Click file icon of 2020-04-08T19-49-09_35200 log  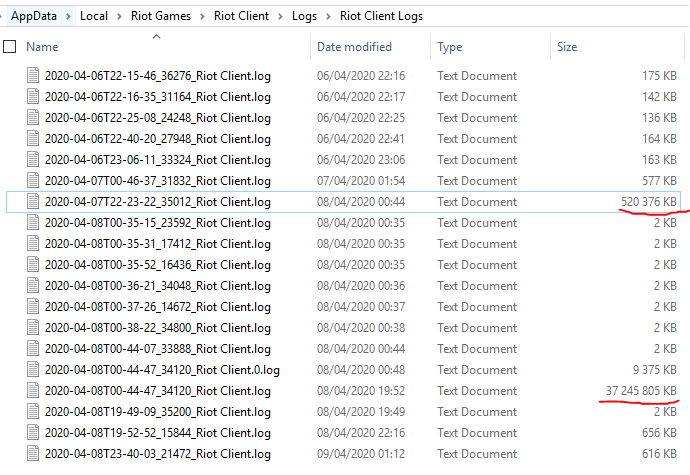click(x=33, y=412)
